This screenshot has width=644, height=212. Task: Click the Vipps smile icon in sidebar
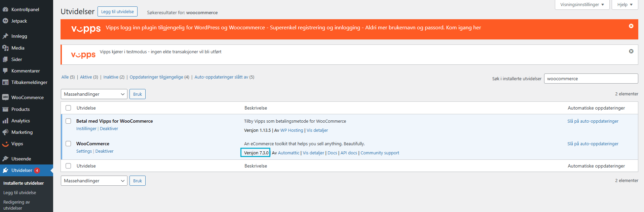click(x=5, y=144)
